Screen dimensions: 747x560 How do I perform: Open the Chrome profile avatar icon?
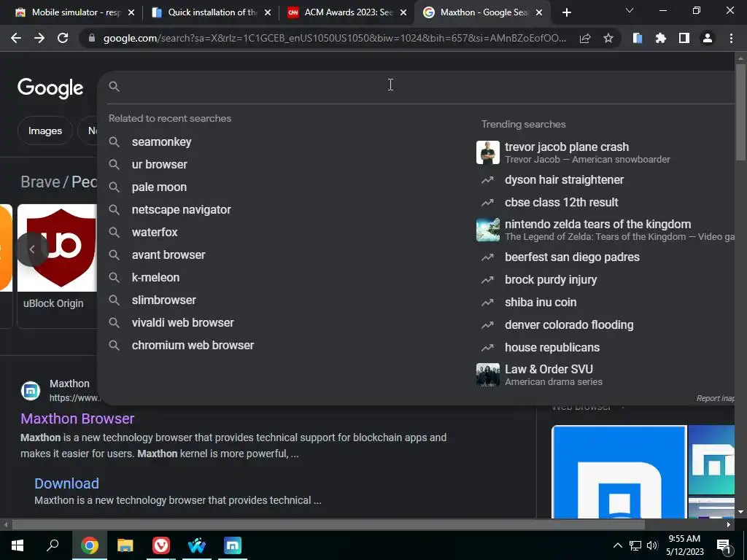[x=708, y=38]
